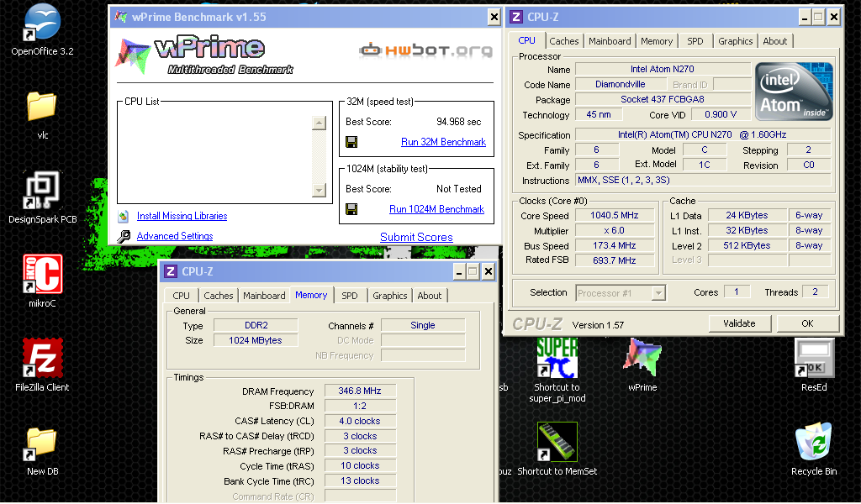
Task: Select the About tab in Memory window
Action: [x=430, y=296]
